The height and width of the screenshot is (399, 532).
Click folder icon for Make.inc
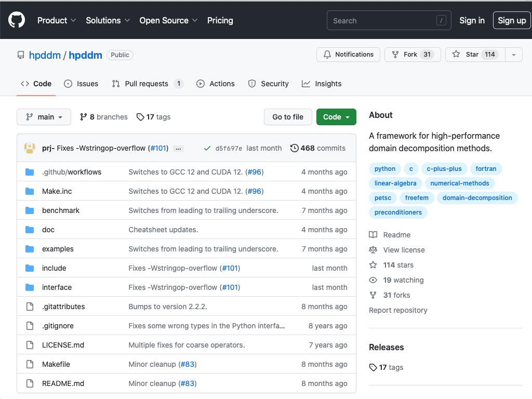(x=30, y=191)
